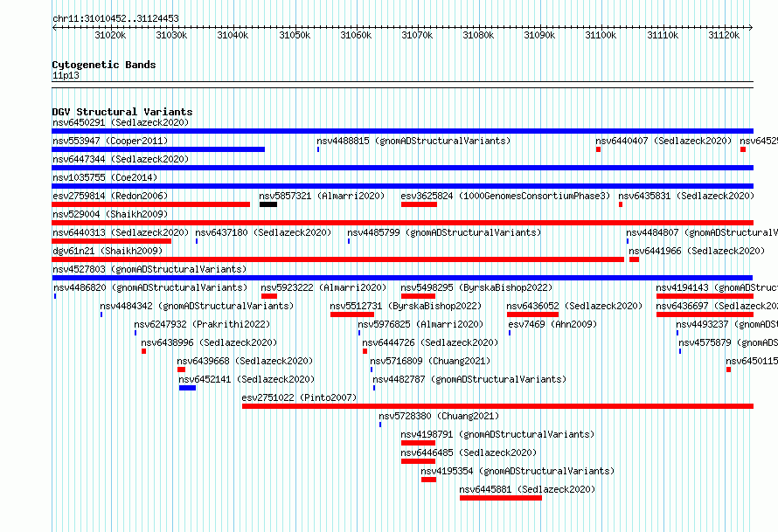Click the nsv4198791 gnomAD red bar

pos(418,443)
